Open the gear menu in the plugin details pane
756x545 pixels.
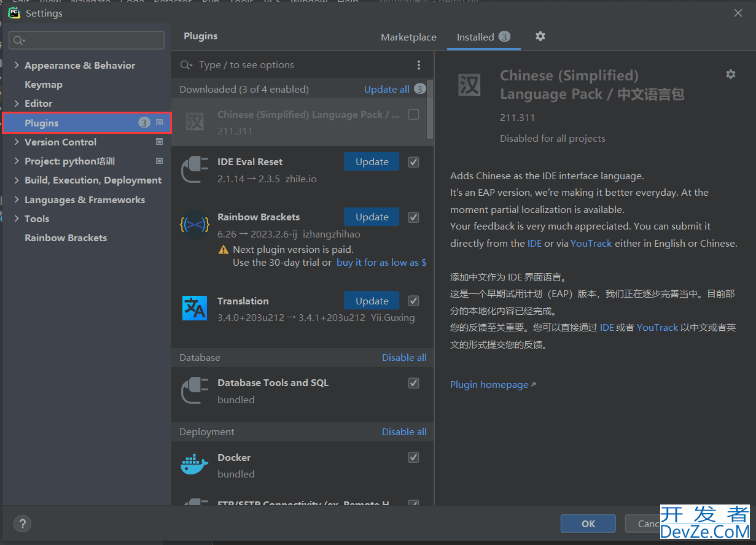(x=730, y=74)
